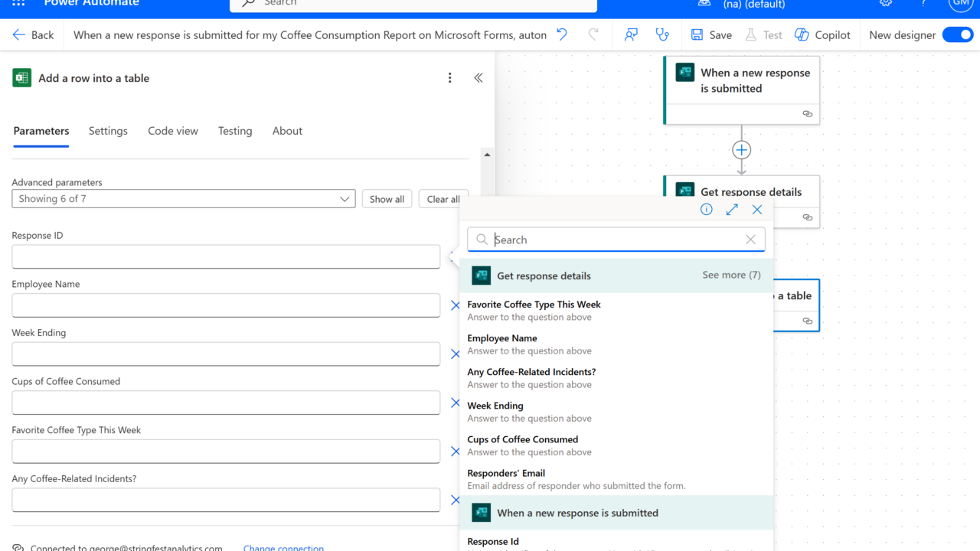Remove the Employee Name parameter

455,305
